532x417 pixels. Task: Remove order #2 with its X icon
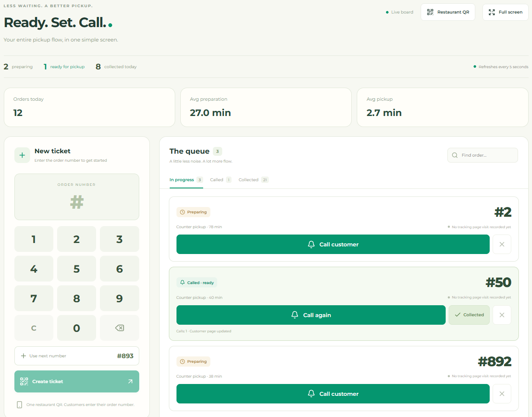click(x=502, y=244)
